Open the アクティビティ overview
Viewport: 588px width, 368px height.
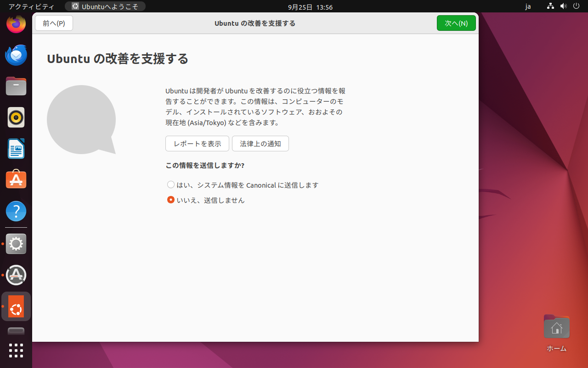(x=31, y=7)
